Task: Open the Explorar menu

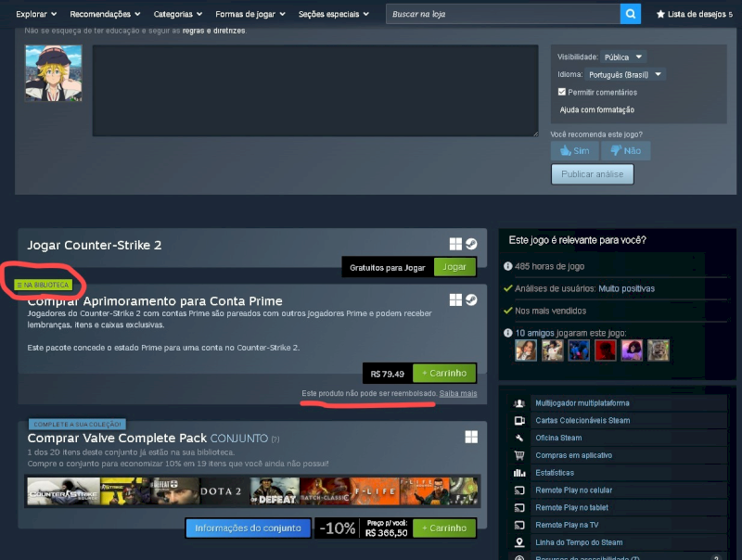Action: 36,14
